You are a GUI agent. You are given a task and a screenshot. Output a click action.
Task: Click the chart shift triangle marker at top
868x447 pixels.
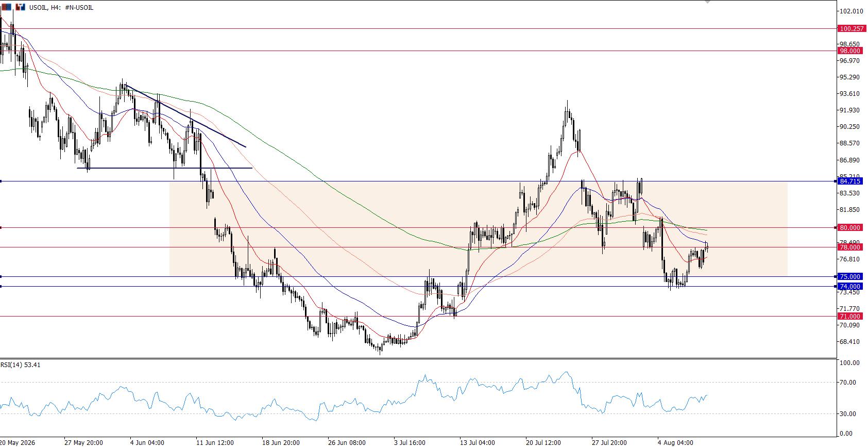click(707, 2)
